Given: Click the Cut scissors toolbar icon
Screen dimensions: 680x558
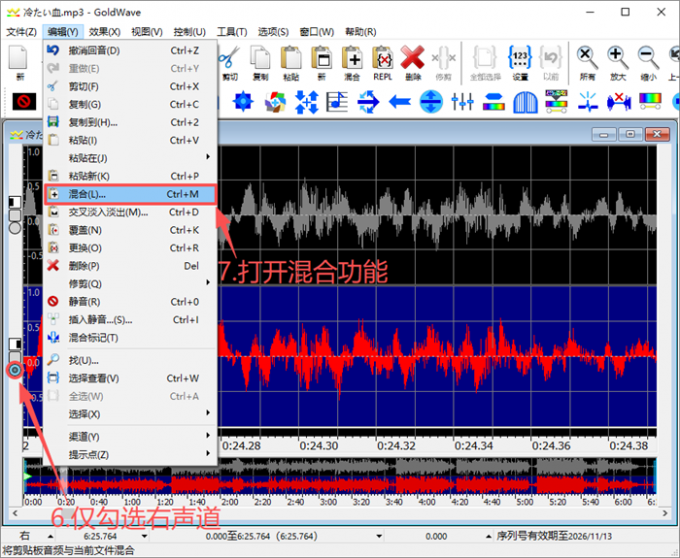Looking at the screenshot, I should (230, 58).
